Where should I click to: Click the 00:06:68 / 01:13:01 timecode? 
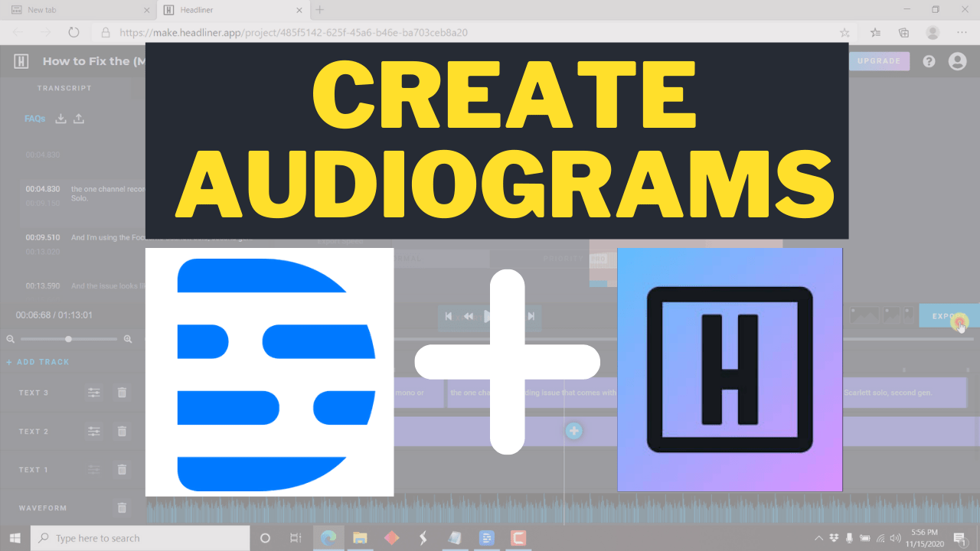54,315
